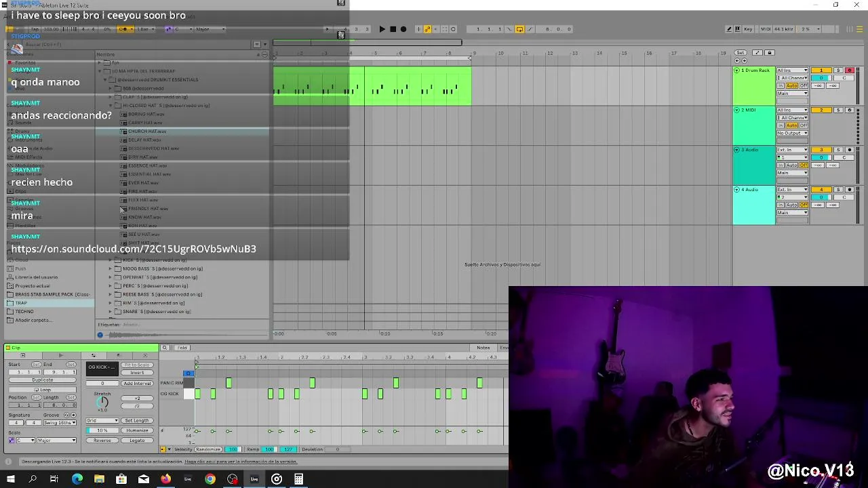Fold the 3 Audio track
868x488 pixels.
tap(736, 150)
